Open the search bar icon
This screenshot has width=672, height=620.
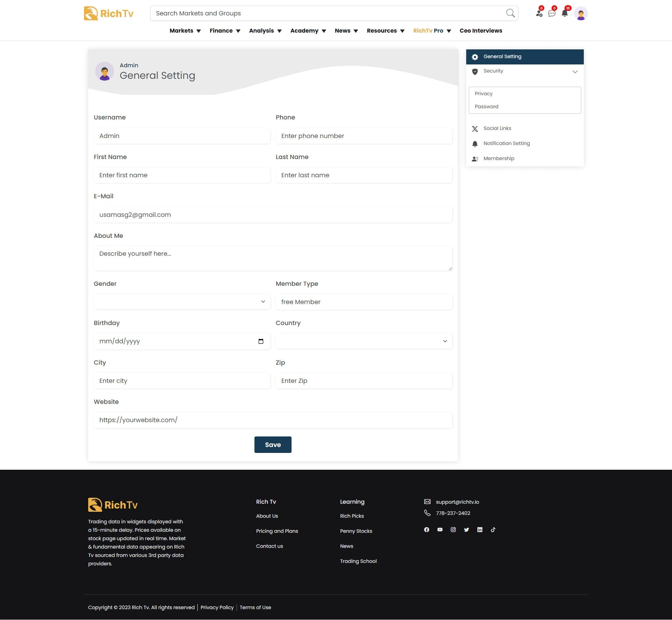[x=511, y=13]
